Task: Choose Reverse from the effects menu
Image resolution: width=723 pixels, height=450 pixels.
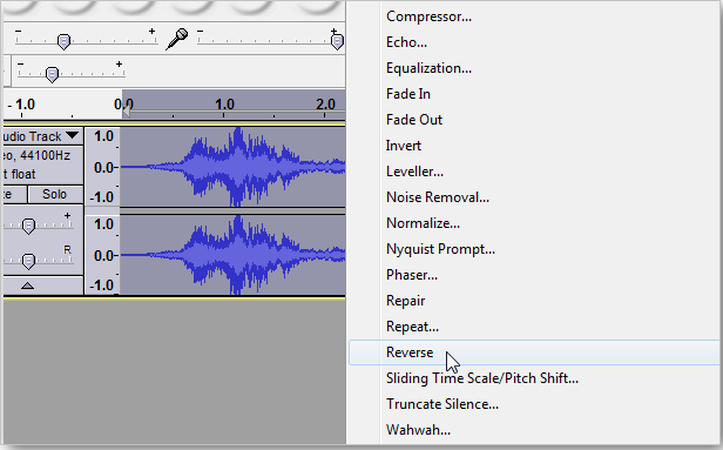Action: click(x=410, y=352)
